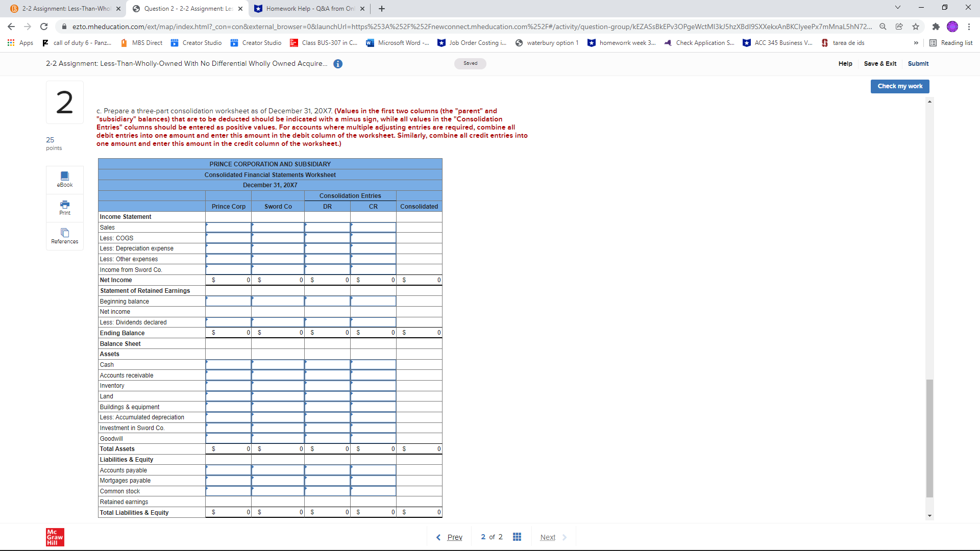
Task: Bookmark this page with the star icon
Action: [916, 27]
